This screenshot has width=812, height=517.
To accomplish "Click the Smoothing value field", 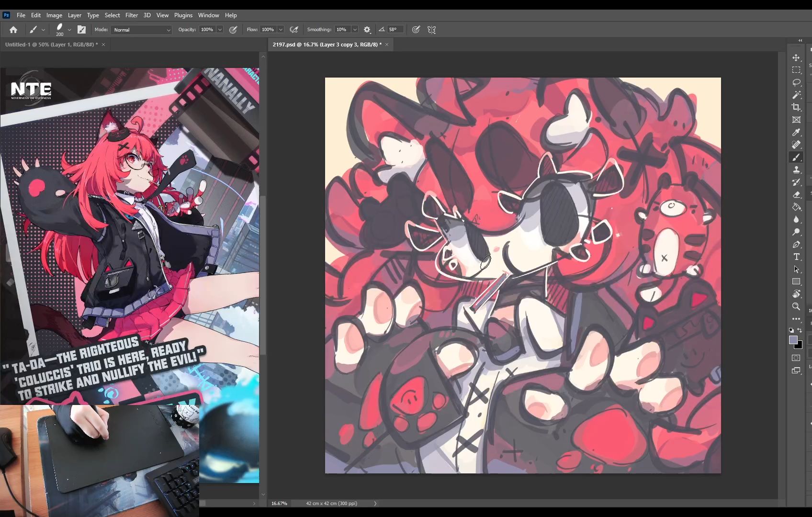I will click(x=342, y=30).
